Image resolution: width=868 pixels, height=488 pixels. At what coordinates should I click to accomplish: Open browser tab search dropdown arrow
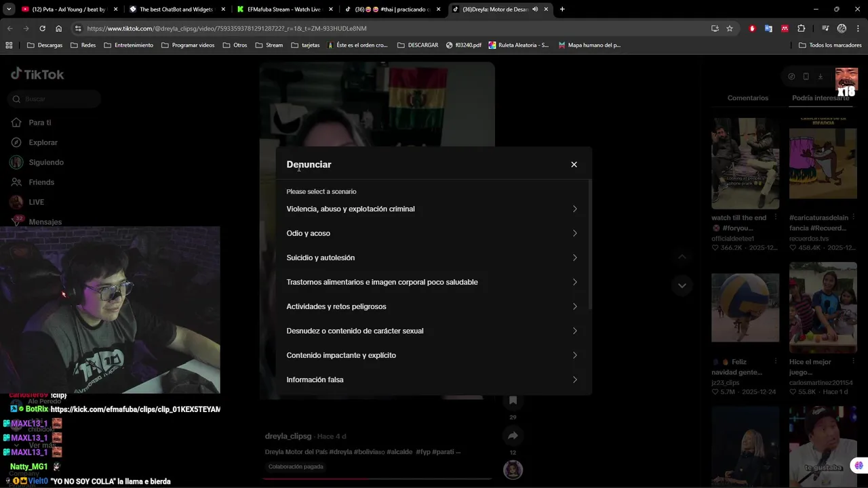coord(9,9)
